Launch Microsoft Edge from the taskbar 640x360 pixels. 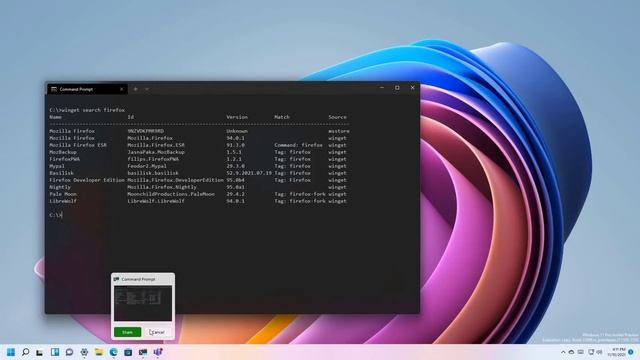click(113, 352)
